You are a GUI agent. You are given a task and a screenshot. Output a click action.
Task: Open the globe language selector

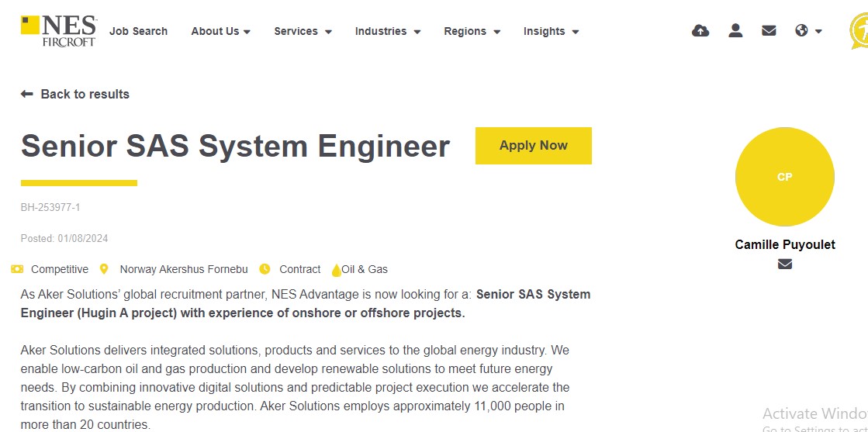(808, 30)
